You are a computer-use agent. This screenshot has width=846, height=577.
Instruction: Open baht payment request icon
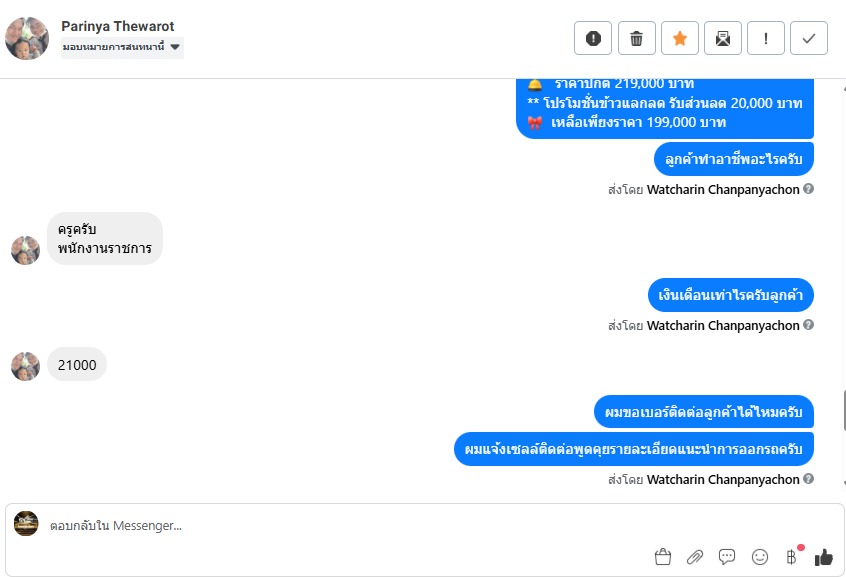click(x=792, y=556)
